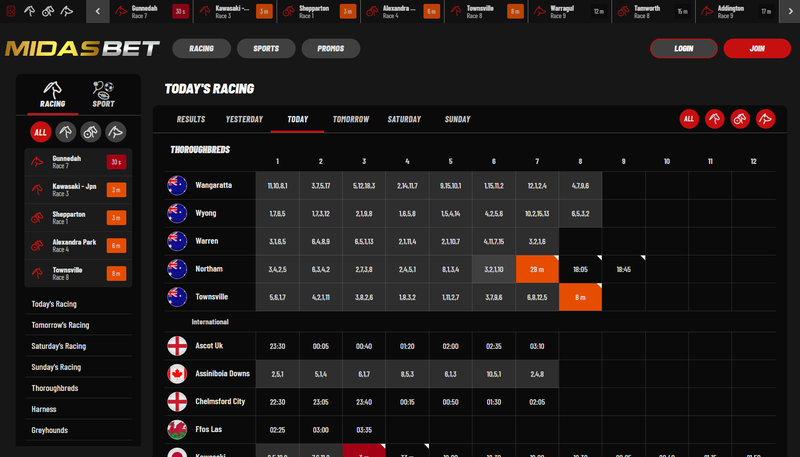800x457 pixels.
Task: Toggle the sidebar ALL race filter
Action: (40, 132)
